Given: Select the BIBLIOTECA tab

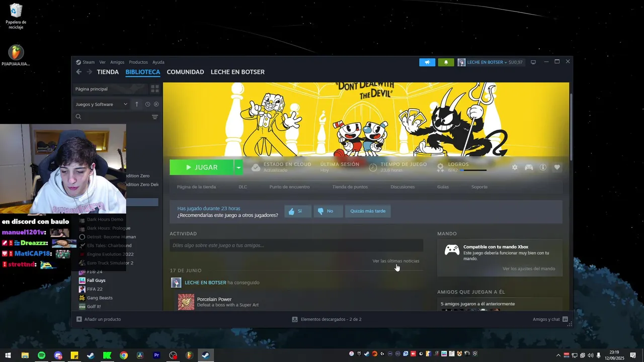Looking at the screenshot, I should 143,72.
